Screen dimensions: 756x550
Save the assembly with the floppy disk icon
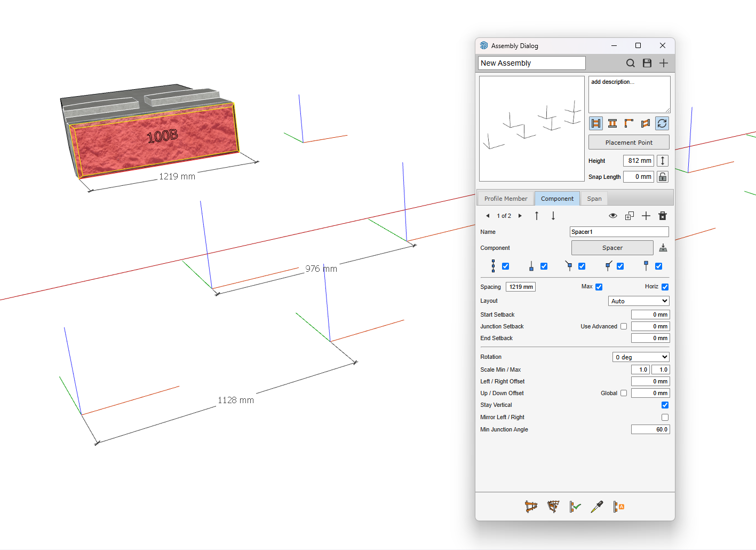tap(647, 63)
